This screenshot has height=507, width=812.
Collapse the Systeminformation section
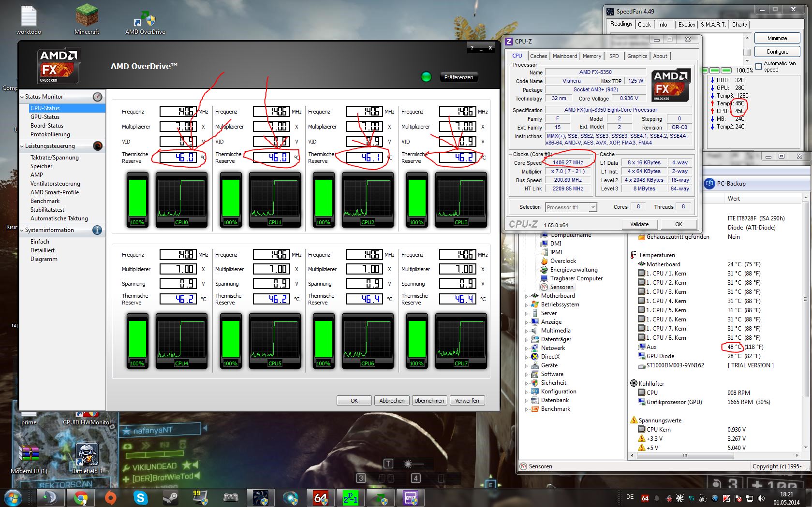pyautogui.click(x=22, y=231)
